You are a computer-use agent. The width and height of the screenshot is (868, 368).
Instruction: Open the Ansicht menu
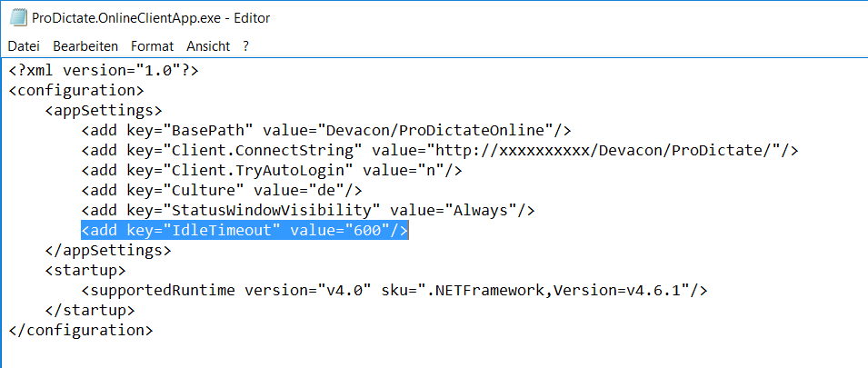pyautogui.click(x=208, y=46)
